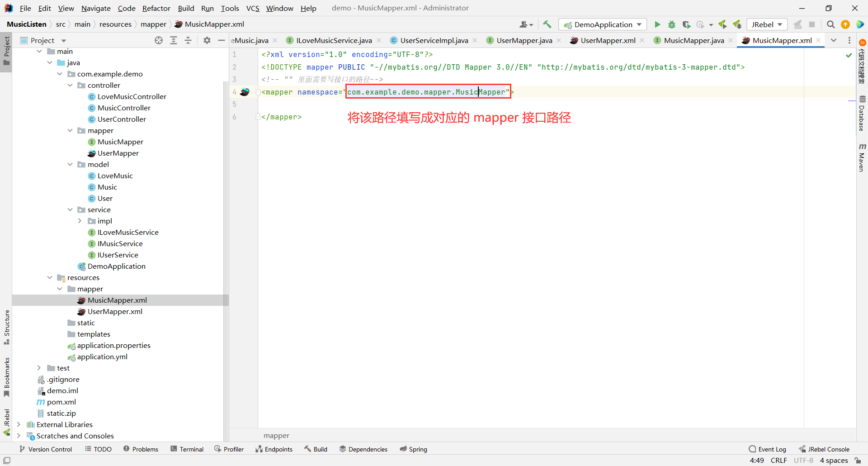Viewport: 868px width, 466px height.
Task: Expand the test folder
Action: [x=39, y=368]
